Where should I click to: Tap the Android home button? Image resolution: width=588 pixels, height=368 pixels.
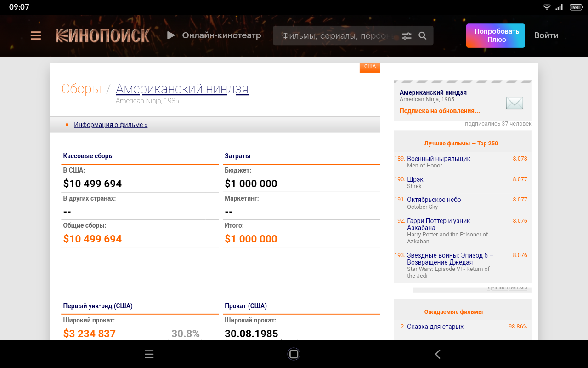coord(294,354)
